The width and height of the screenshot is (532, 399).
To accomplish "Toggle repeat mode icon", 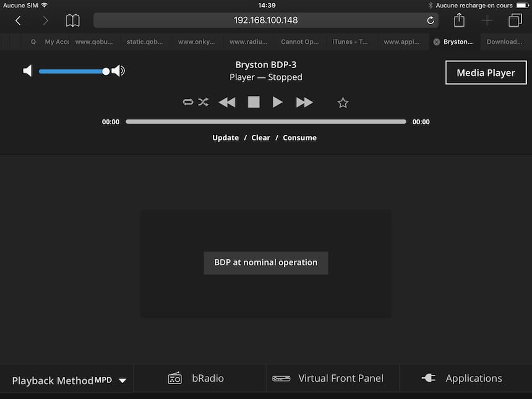I will coord(187,102).
